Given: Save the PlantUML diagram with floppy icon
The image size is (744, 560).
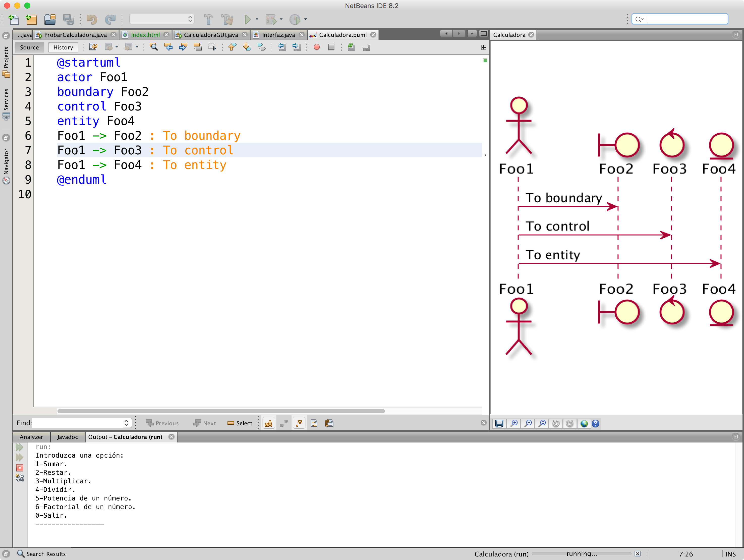Looking at the screenshot, I should click(499, 424).
